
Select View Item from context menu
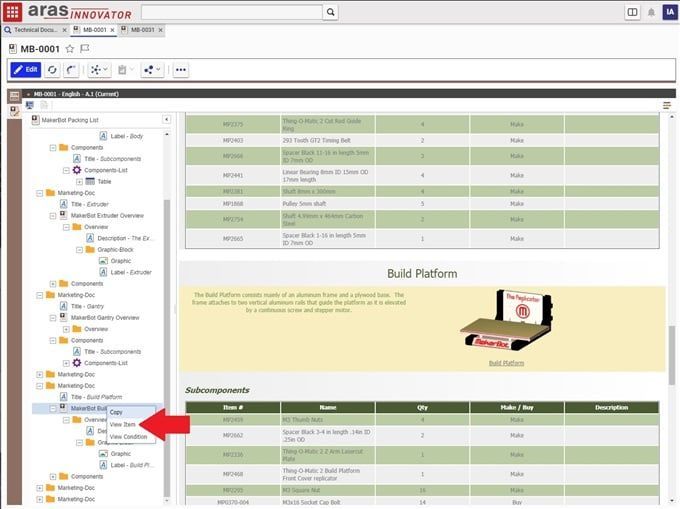[x=123, y=424]
